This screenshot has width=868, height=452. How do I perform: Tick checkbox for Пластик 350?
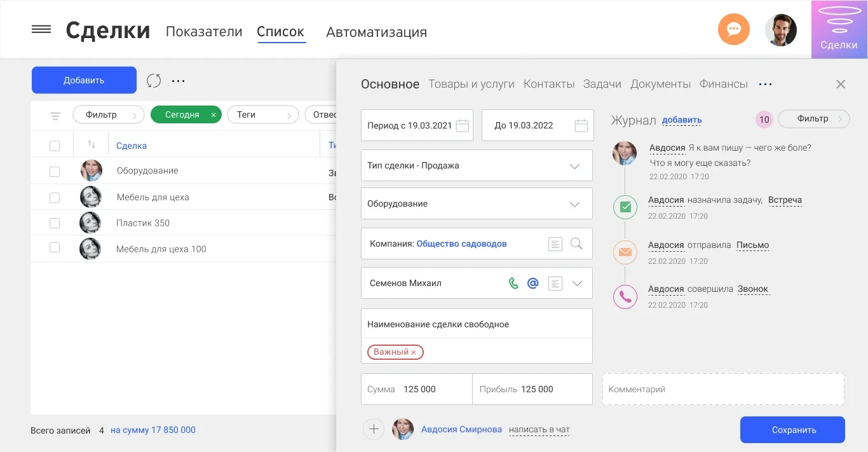pos(55,223)
